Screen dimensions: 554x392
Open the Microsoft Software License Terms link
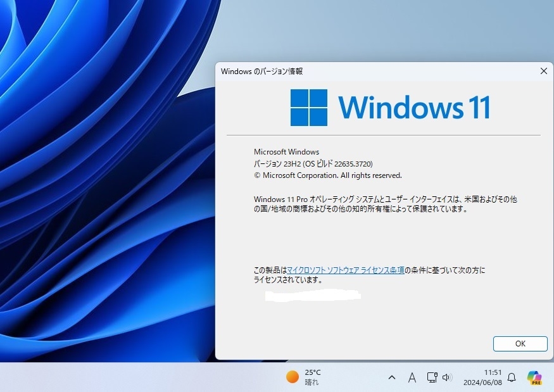coord(346,270)
